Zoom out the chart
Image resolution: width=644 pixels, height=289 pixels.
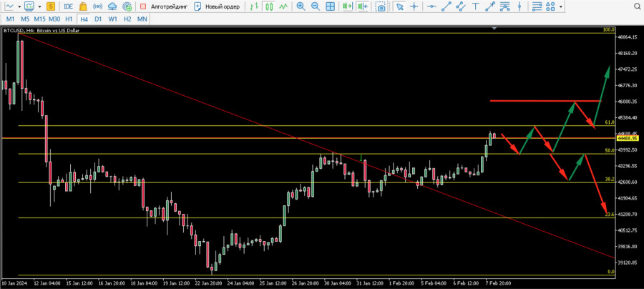(316, 6)
